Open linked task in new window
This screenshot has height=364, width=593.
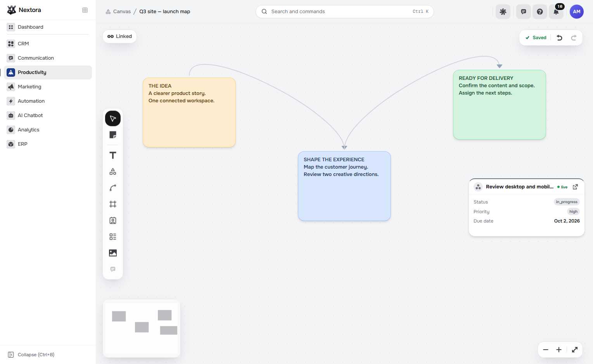[x=576, y=187]
